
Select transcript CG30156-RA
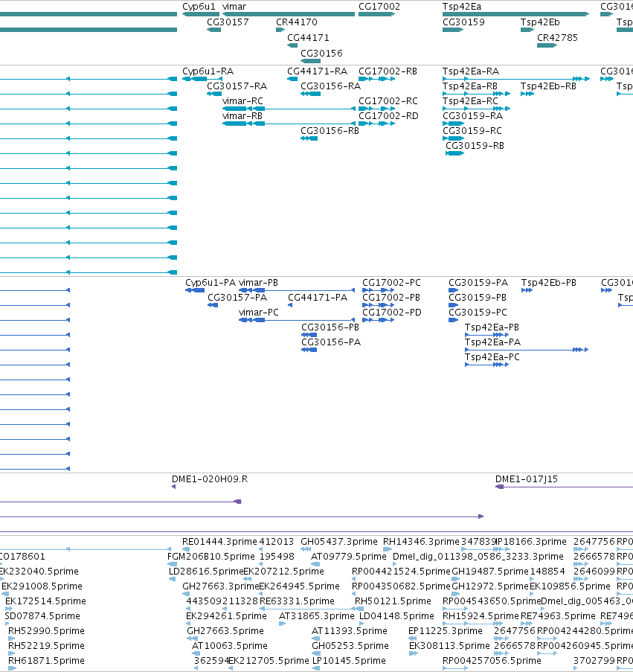[x=331, y=86]
